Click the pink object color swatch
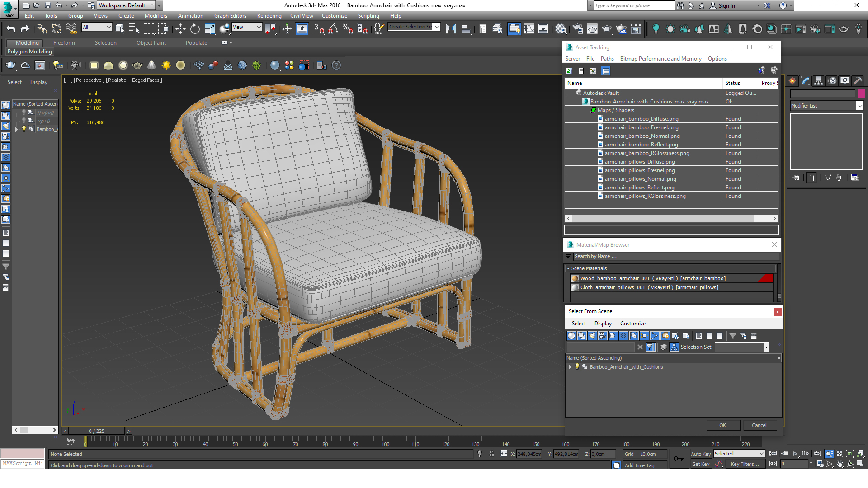868x488 pixels. [x=861, y=94]
